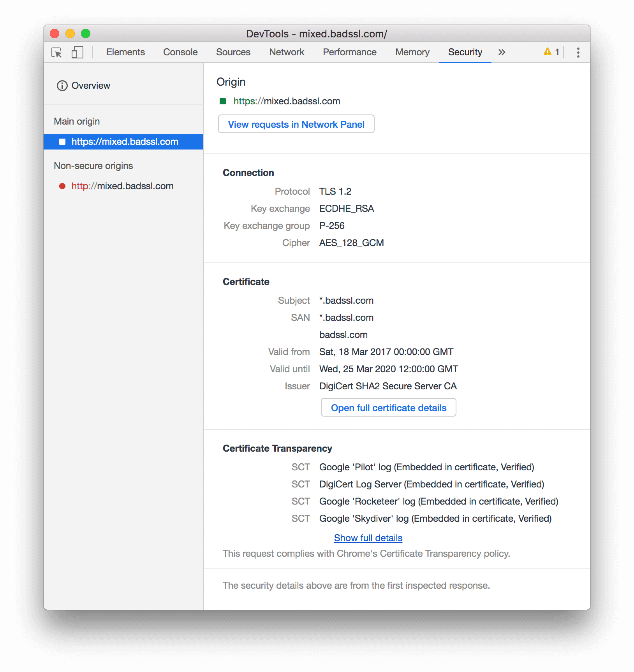Viewport: 634px width, 672px height.
Task: Click View requests in Network Panel
Action: [x=296, y=124]
